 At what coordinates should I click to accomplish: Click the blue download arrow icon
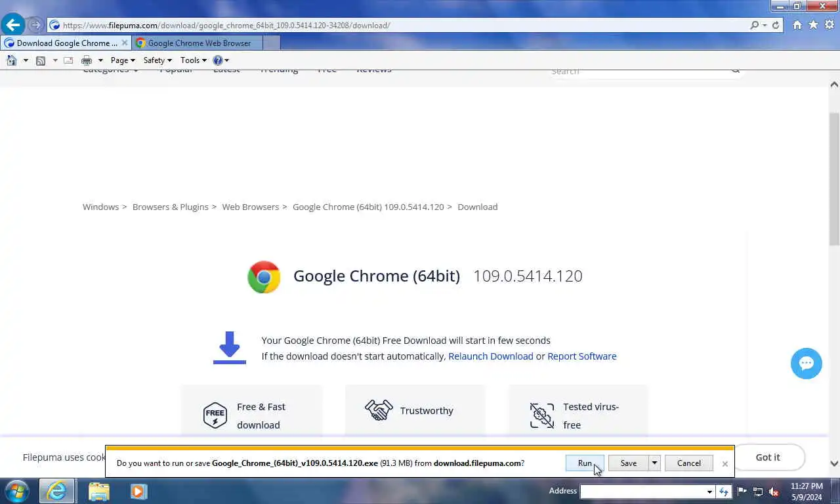click(229, 348)
